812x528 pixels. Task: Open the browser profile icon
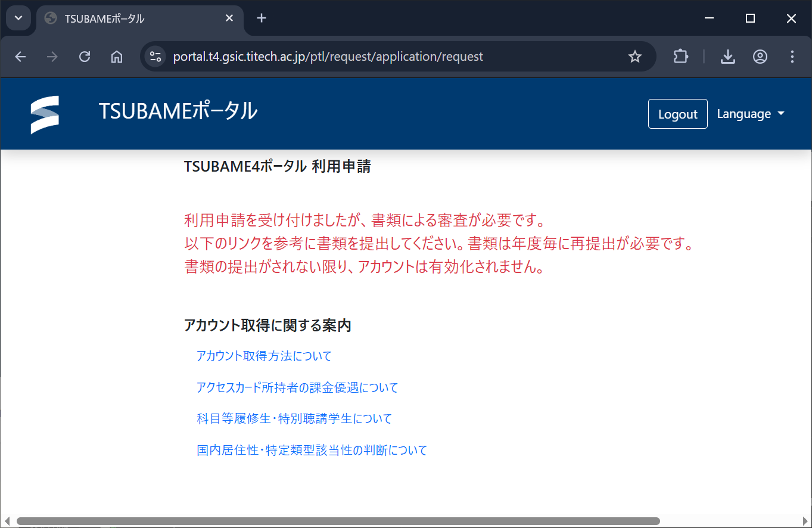click(x=760, y=57)
